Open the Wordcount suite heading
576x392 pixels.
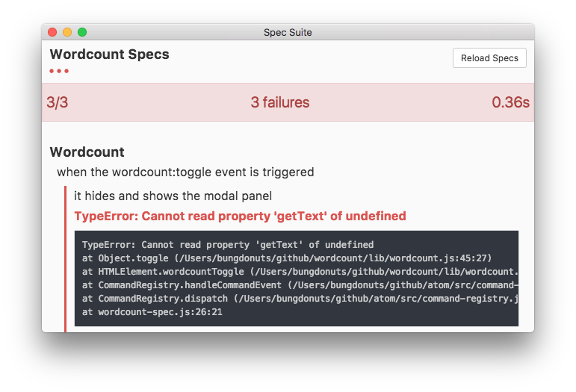click(87, 152)
